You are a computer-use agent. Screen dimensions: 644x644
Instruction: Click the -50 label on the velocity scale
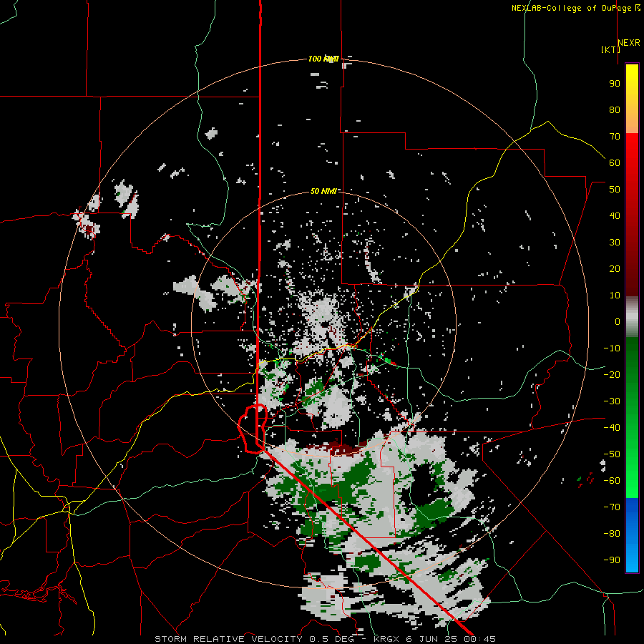[x=612, y=454]
